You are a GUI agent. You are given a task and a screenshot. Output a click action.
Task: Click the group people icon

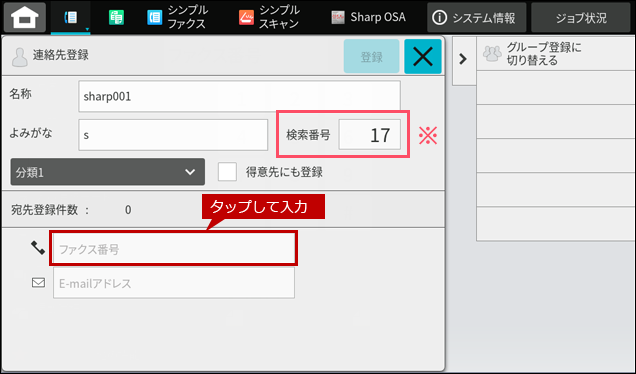492,54
